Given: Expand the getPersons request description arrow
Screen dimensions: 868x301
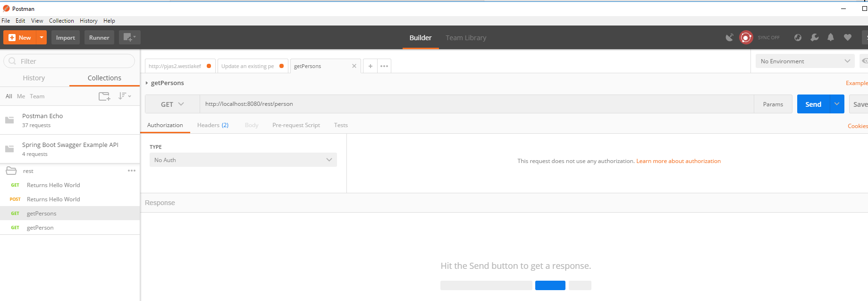Looking at the screenshot, I should pyautogui.click(x=147, y=83).
